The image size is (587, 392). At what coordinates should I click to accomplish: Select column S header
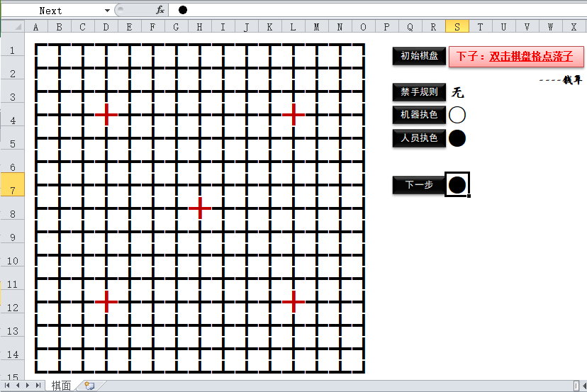[x=457, y=27]
